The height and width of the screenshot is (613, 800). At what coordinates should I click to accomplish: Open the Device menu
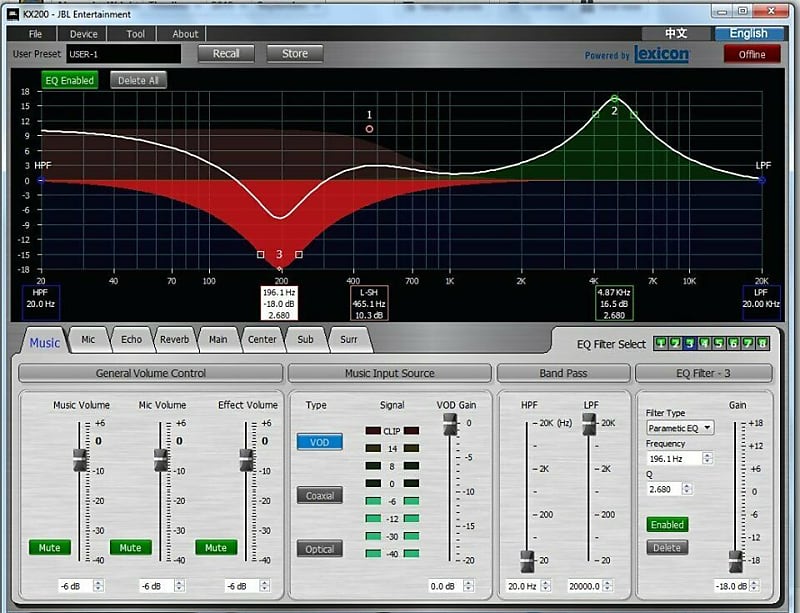point(84,34)
